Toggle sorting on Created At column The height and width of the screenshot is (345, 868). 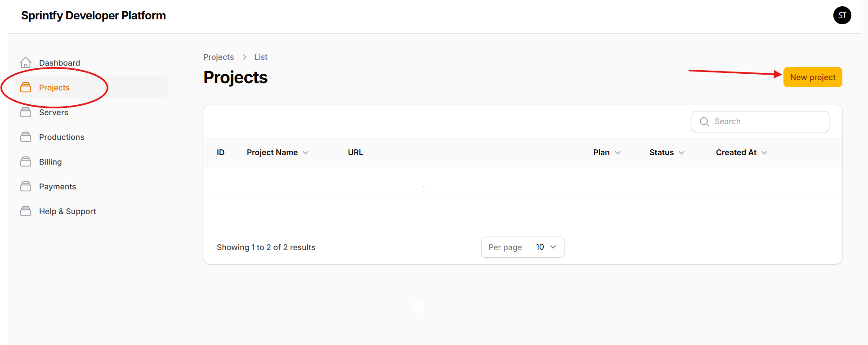pyautogui.click(x=765, y=152)
